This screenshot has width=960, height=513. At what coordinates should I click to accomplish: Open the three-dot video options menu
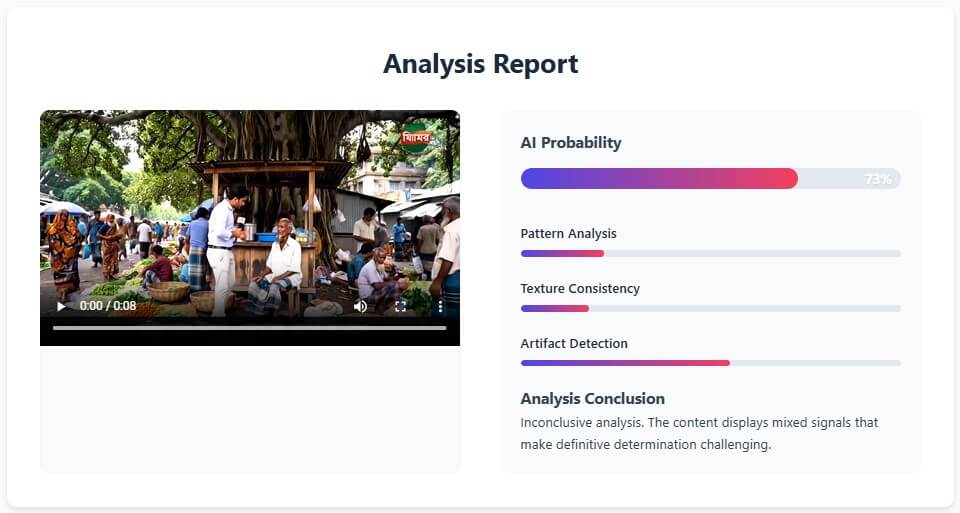pyautogui.click(x=440, y=306)
